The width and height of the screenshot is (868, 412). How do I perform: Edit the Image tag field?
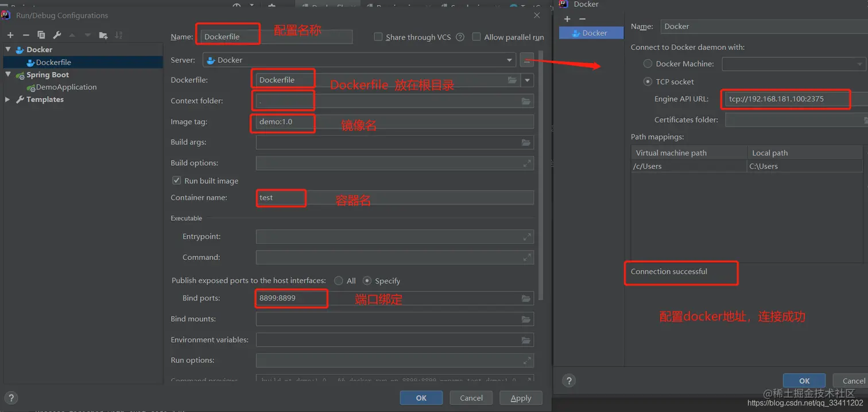[x=395, y=122]
